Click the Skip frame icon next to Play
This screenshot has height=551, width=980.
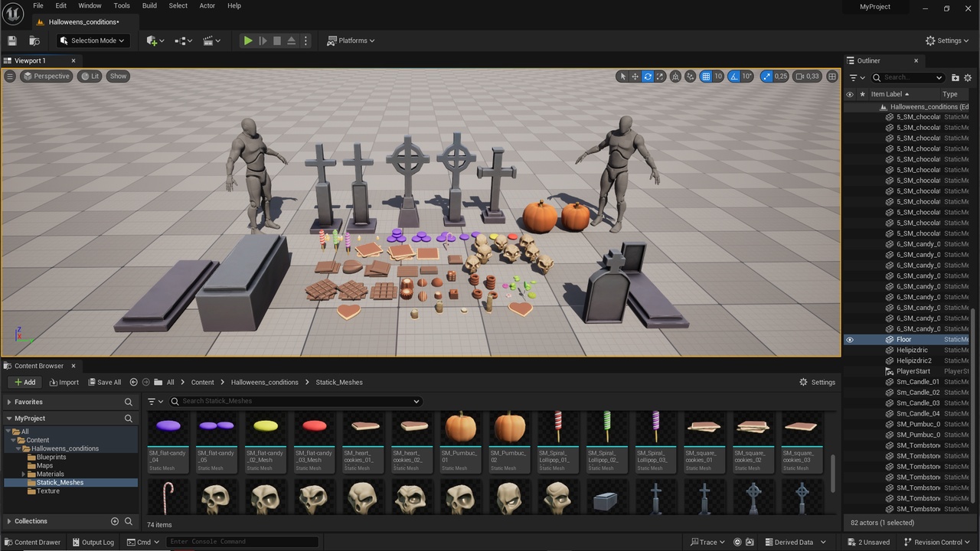coord(263,41)
